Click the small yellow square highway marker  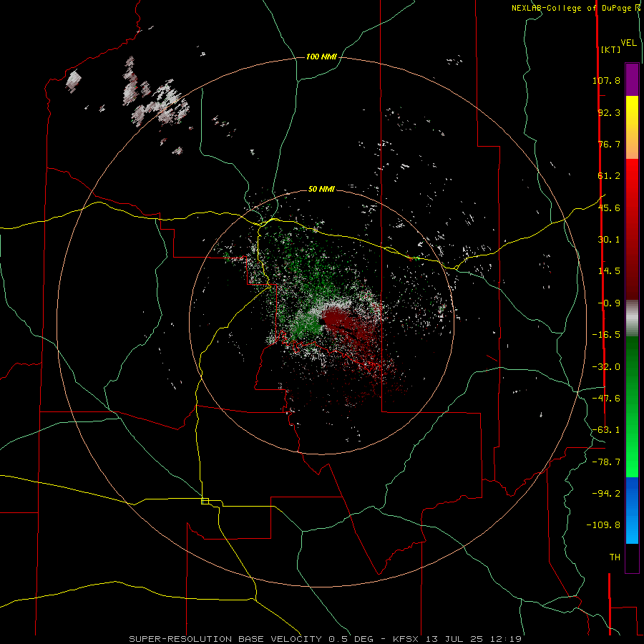[x=205, y=501]
